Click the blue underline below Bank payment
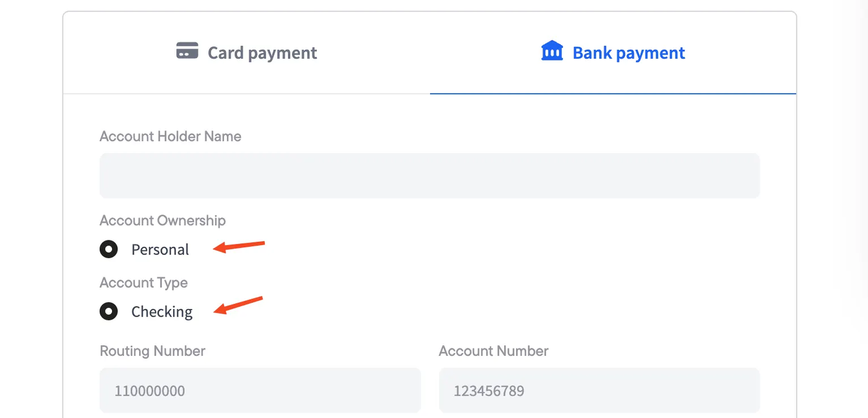Viewport: 868px width, 418px height. point(613,93)
